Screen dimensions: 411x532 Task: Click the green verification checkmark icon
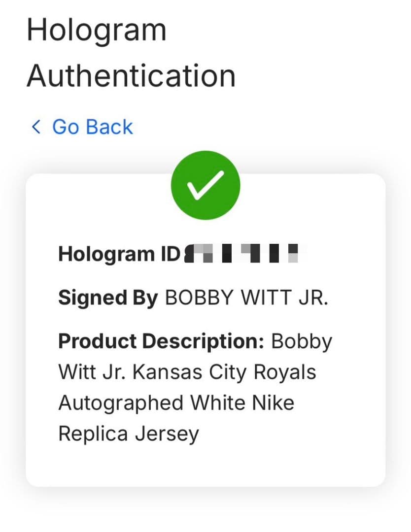(x=205, y=185)
